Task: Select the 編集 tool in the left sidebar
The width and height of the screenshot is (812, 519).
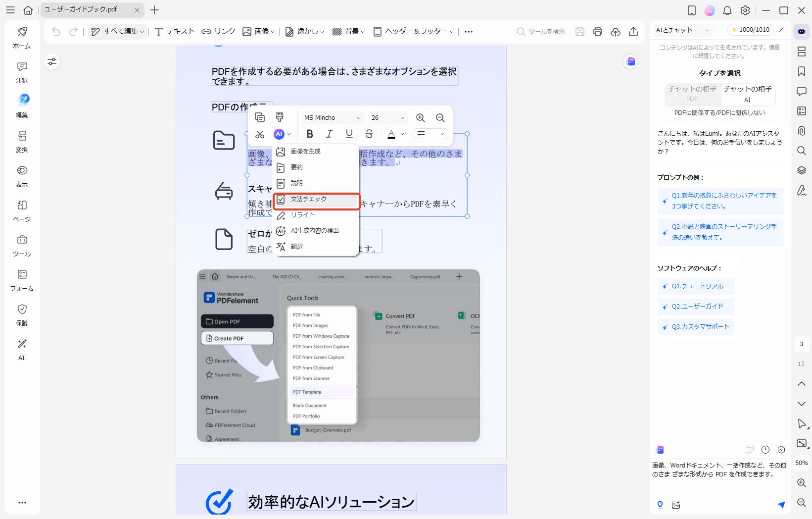Action: tap(22, 105)
